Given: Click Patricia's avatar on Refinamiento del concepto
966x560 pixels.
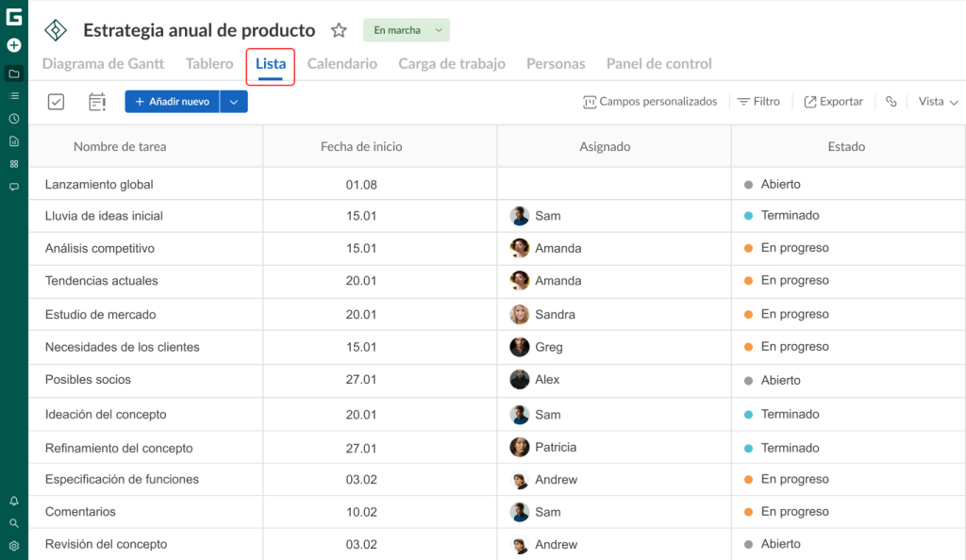Looking at the screenshot, I should pyautogui.click(x=520, y=448).
